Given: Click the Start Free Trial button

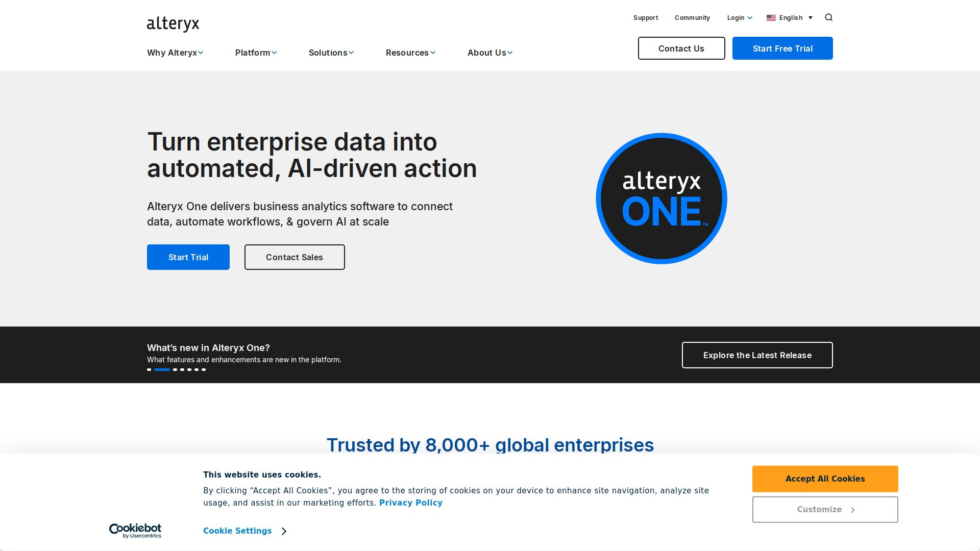Looking at the screenshot, I should (x=782, y=48).
